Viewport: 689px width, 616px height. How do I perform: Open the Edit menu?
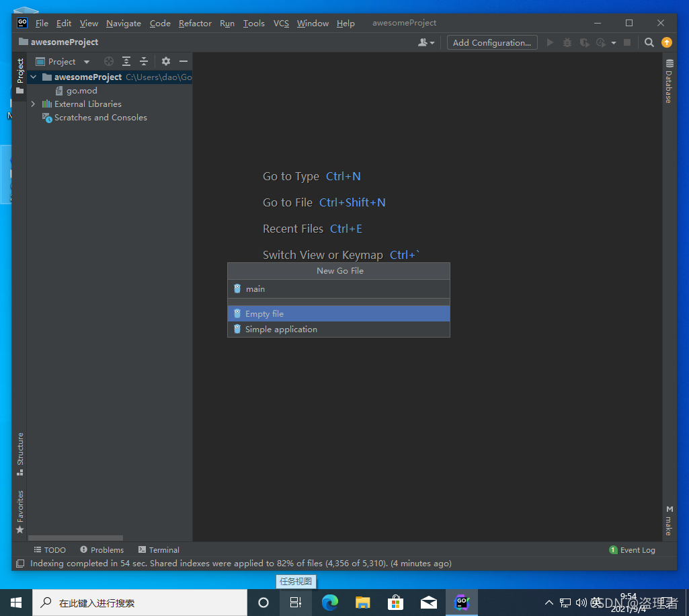[x=64, y=24]
